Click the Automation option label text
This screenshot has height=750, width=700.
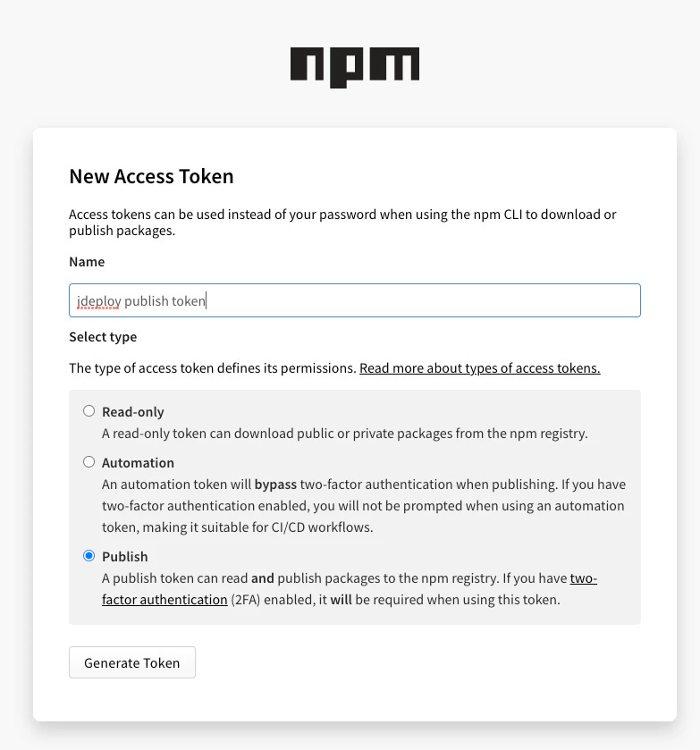(x=138, y=462)
